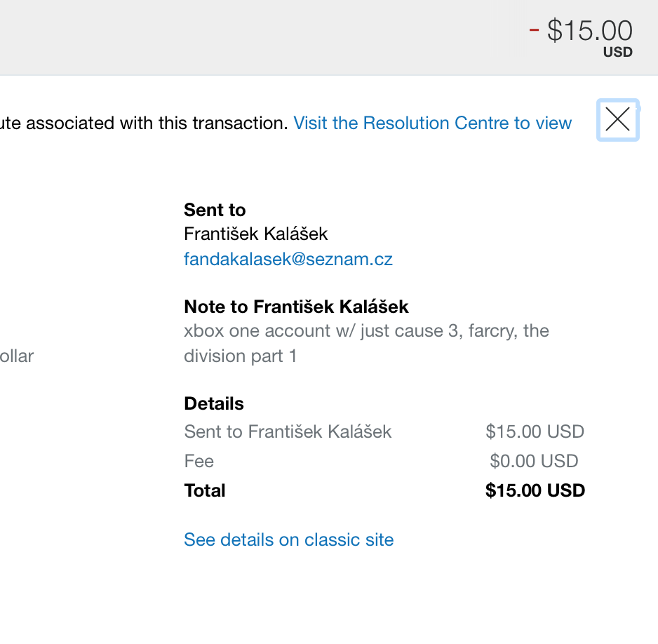Open See details on classic site

coord(289,539)
